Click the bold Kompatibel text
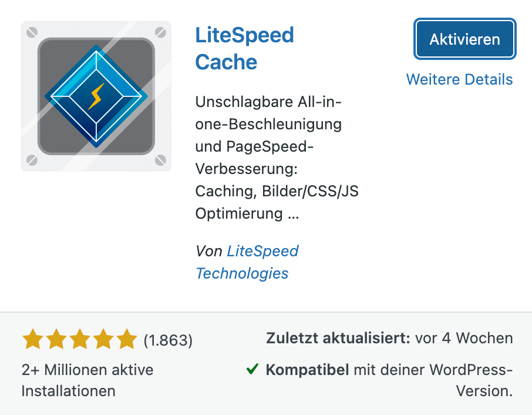 pos(307,370)
